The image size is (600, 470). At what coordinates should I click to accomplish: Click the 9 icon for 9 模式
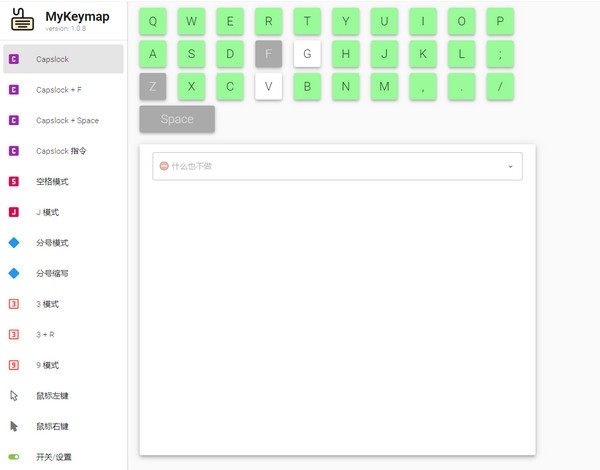(x=14, y=365)
